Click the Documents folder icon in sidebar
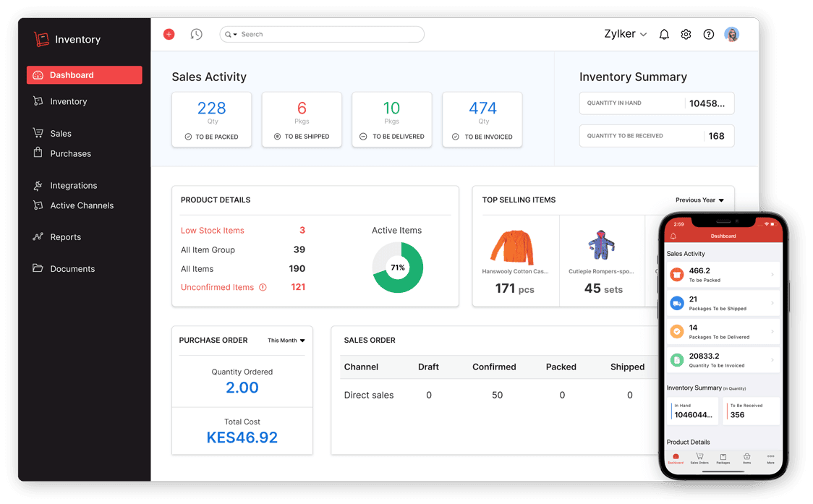 (x=39, y=268)
